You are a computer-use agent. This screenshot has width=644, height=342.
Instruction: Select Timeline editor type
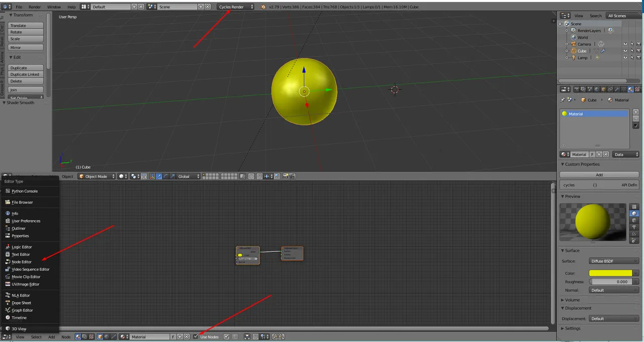click(19, 317)
